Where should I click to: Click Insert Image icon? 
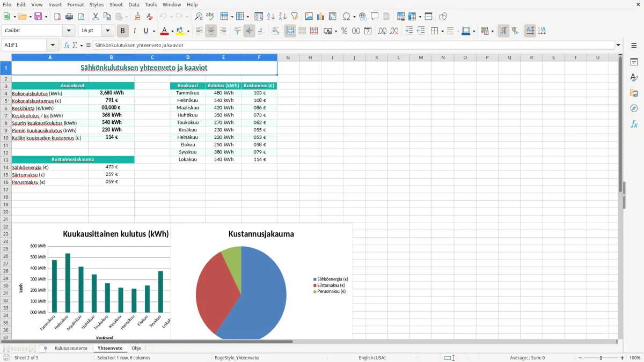(x=309, y=17)
